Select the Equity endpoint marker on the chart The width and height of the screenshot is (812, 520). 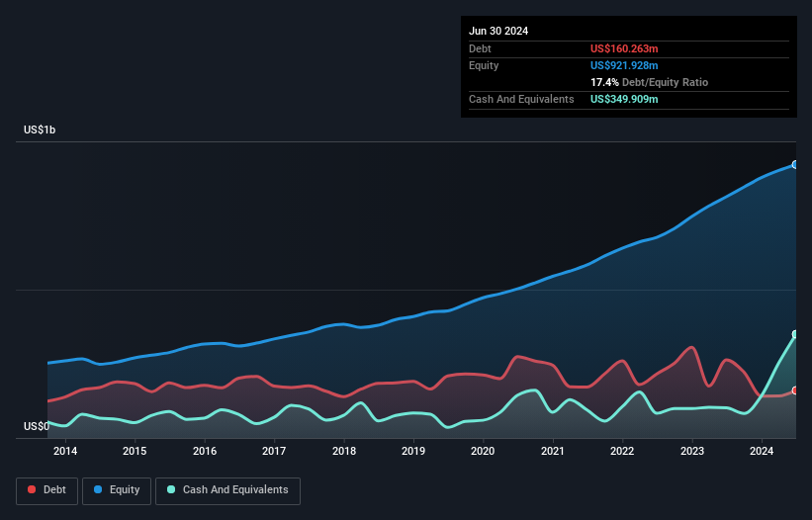click(x=795, y=164)
